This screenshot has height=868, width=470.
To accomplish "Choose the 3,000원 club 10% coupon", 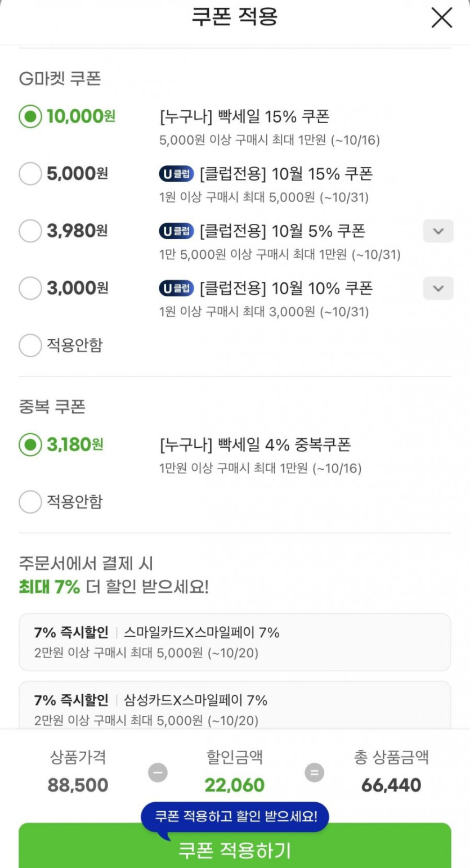I will click(30, 289).
